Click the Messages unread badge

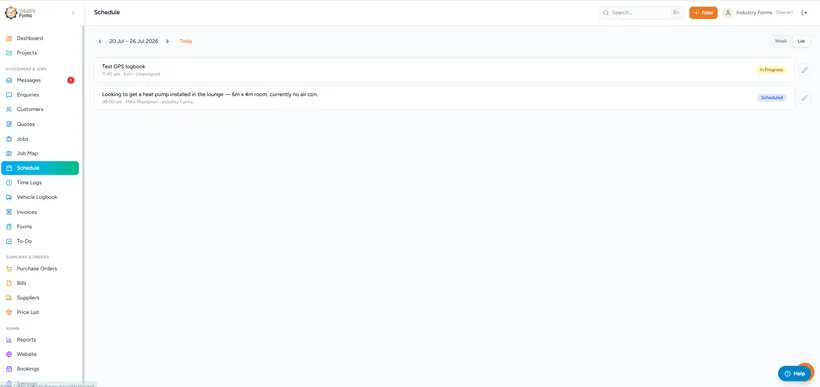point(71,81)
